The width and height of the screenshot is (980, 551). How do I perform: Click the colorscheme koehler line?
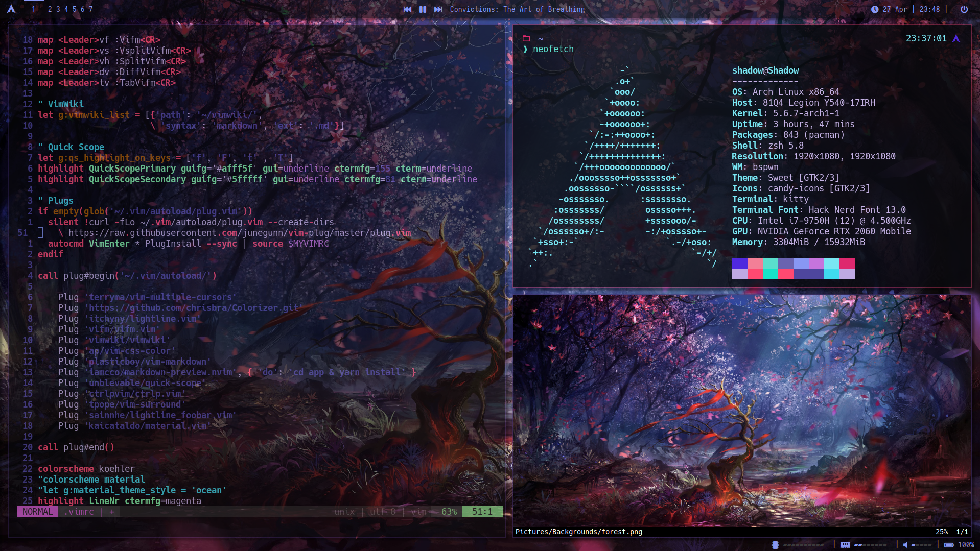click(86, 469)
